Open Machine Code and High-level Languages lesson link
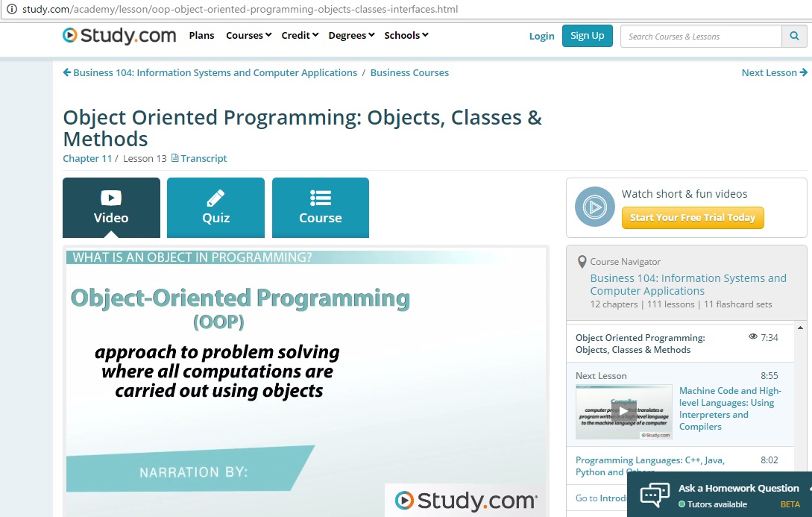Viewport: 812px width, 517px height. point(730,408)
